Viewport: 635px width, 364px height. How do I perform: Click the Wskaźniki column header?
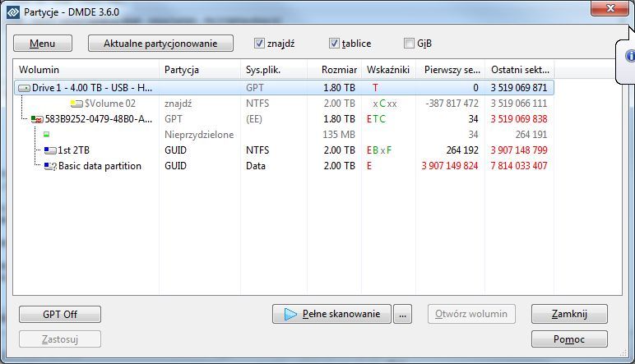388,70
